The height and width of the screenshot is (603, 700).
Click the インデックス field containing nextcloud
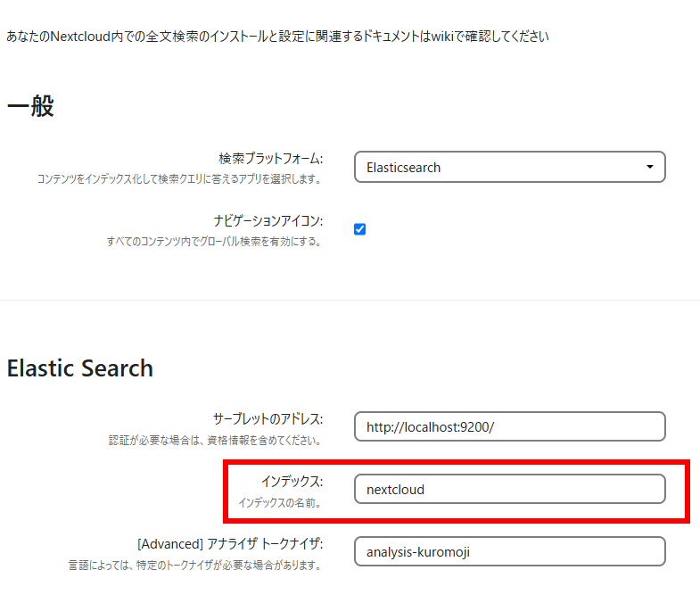tap(510, 489)
